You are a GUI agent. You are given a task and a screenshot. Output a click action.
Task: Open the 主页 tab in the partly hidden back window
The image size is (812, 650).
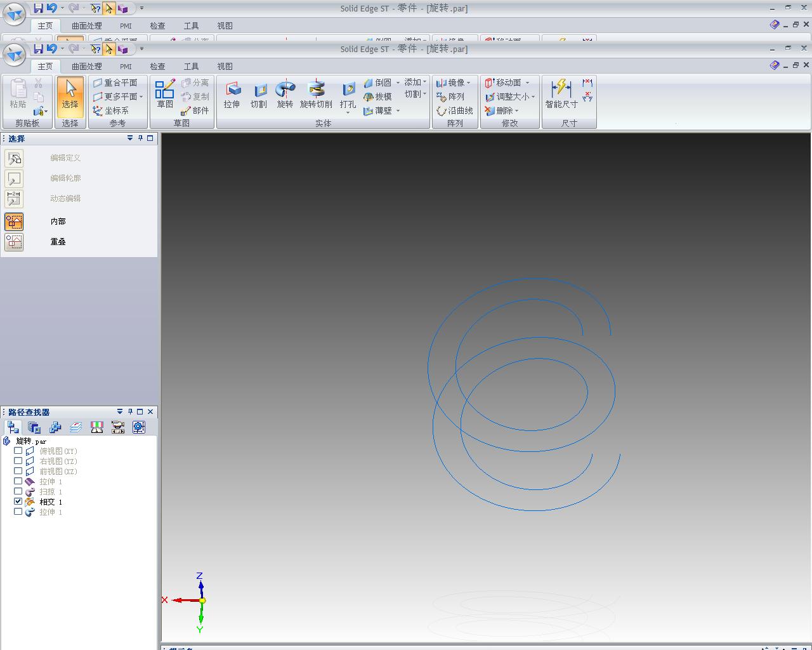(x=45, y=25)
